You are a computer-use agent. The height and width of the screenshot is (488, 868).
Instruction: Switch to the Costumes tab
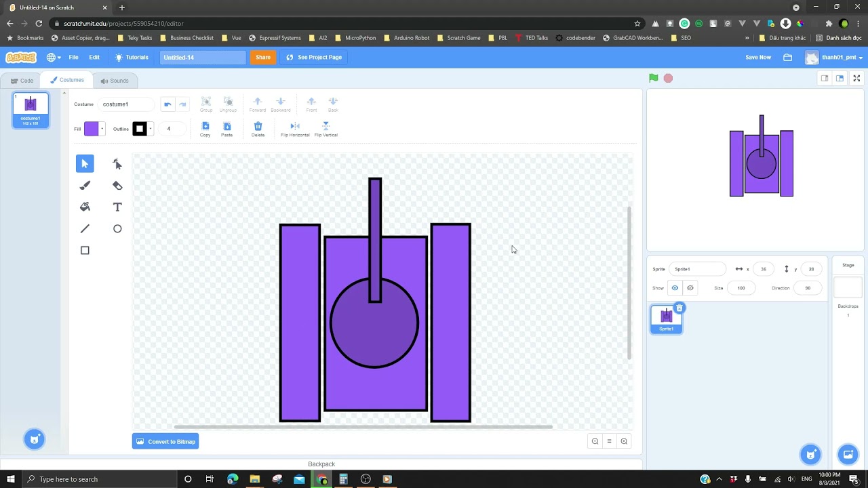tap(66, 80)
